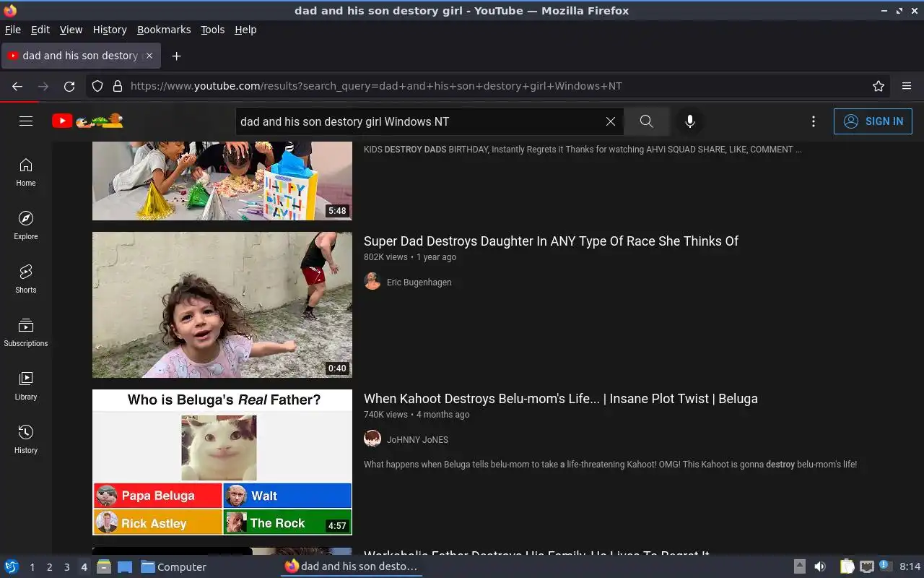Click JoHNNY JoNES channel avatar
This screenshot has height=578, width=924.
[372, 439]
